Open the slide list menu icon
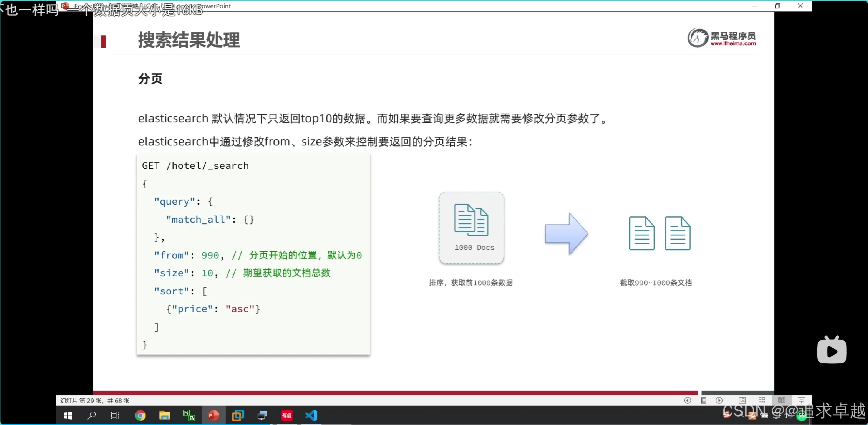 pyautogui.click(x=703, y=400)
